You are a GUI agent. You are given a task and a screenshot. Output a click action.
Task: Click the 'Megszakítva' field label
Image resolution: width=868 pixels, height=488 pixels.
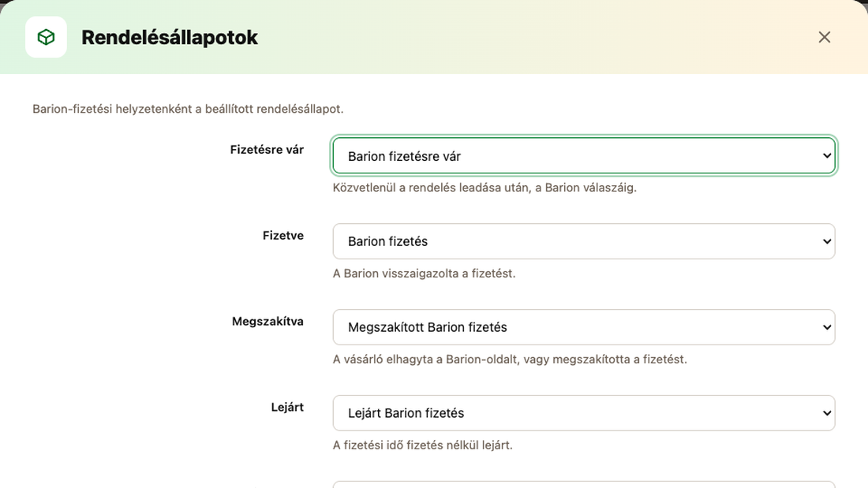(268, 322)
